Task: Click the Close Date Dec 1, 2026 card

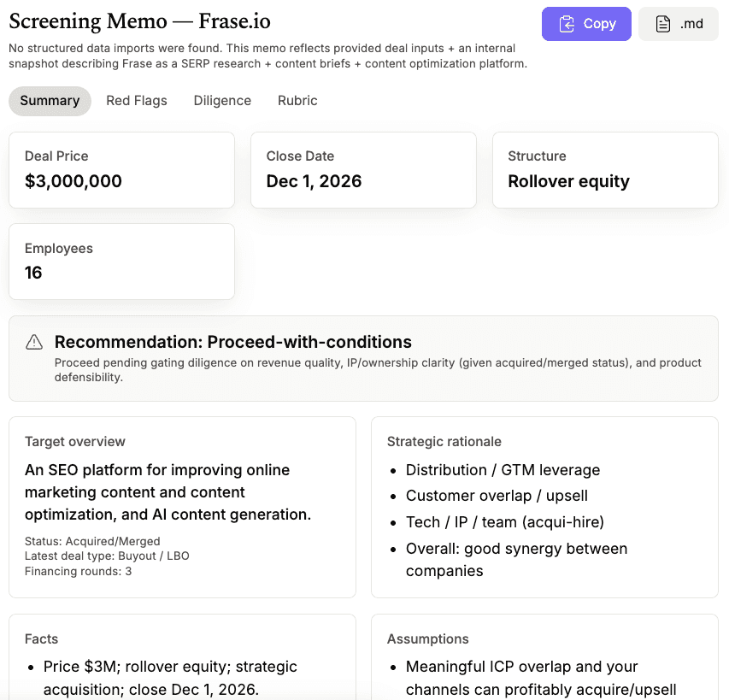Action: pos(363,169)
